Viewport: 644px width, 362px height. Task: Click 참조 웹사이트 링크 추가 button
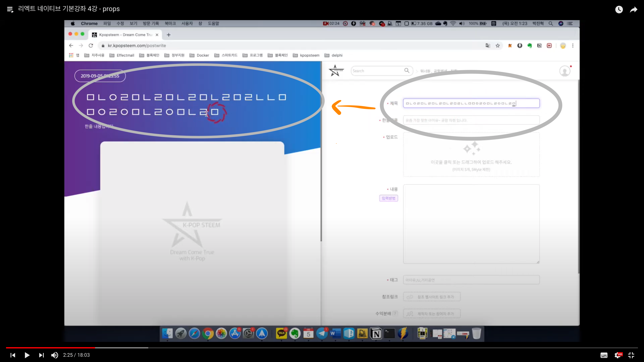432,297
